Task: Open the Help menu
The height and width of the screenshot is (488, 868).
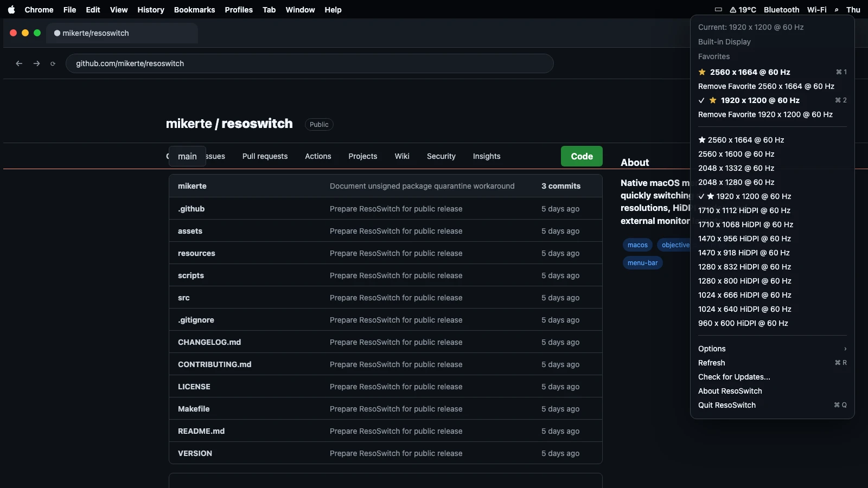Action: pyautogui.click(x=333, y=10)
